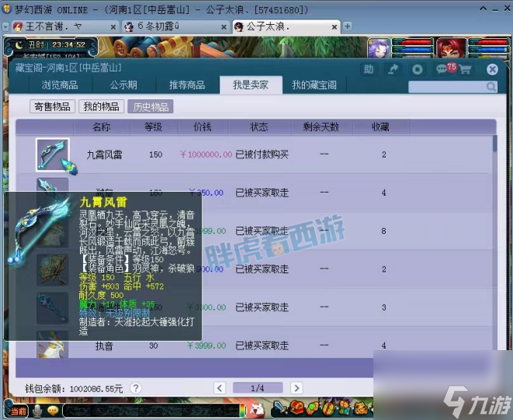This screenshot has width=513, height=420.
Task: Open 我的藏宝阁 tab
Action: tap(314, 85)
